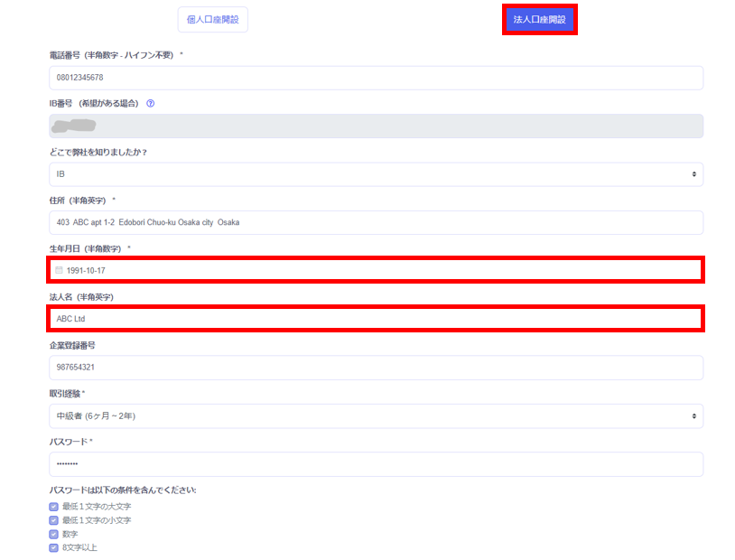735x560 pixels.
Task: Open the IB番号 help question-mark icon
Action: pyautogui.click(x=151, y=104)
